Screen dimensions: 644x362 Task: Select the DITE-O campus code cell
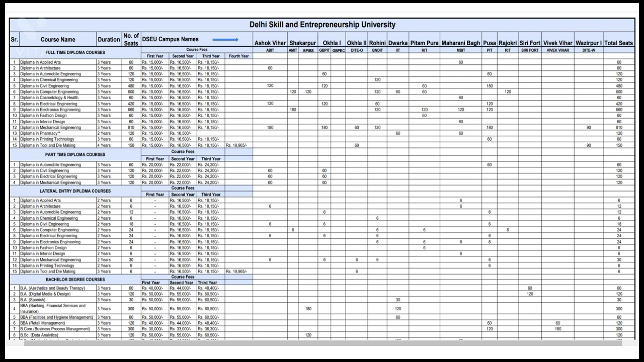357,50
